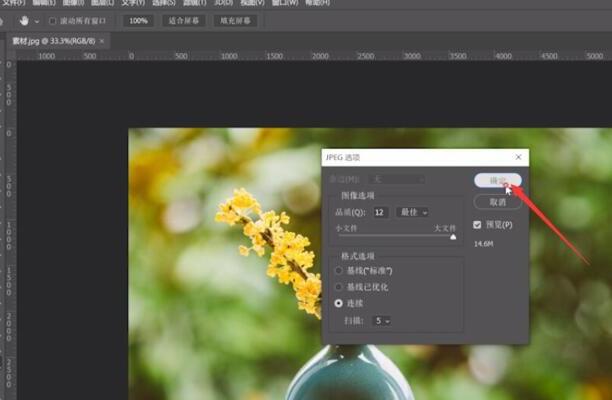Select the 基线("标准") radio option

point(338,270)
